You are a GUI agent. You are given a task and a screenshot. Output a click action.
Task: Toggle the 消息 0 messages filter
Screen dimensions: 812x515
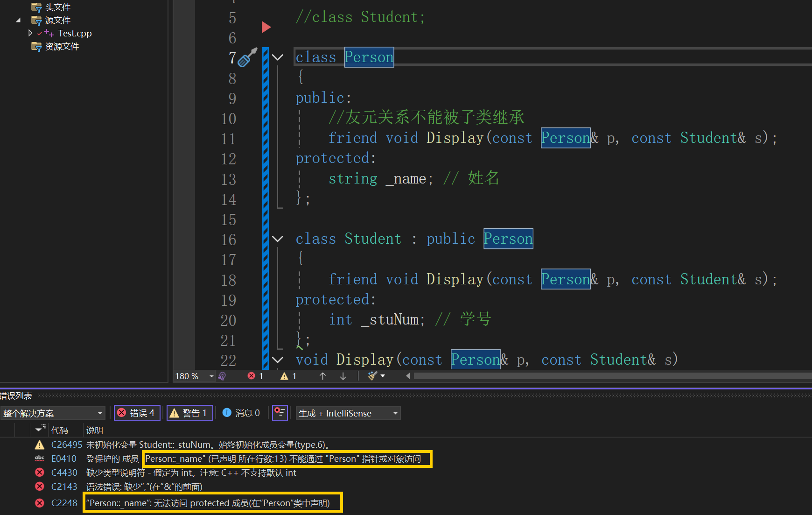pos(241,413)
